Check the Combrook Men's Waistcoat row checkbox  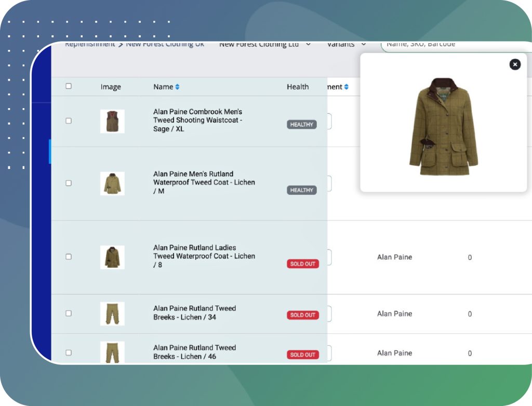[x=69, y=121]
